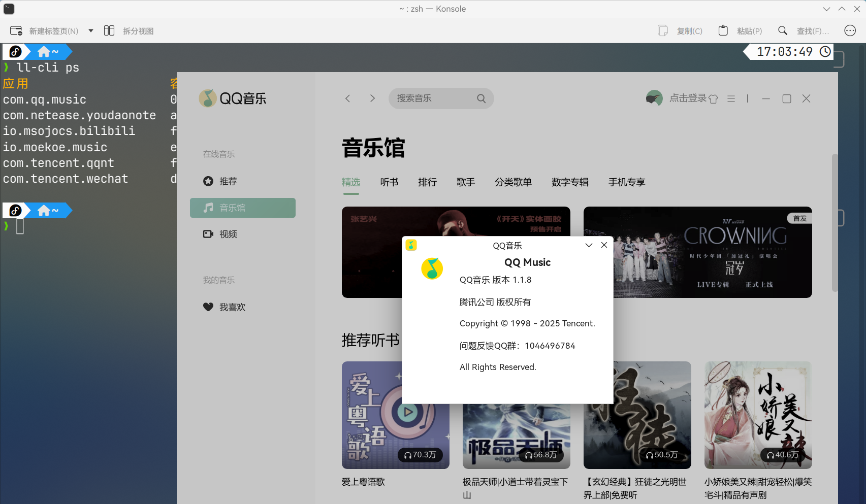The height and width of the screenshot is (504, 866).
Task: Go back with the left arrow in QQ Music
Action: (348, 98)
